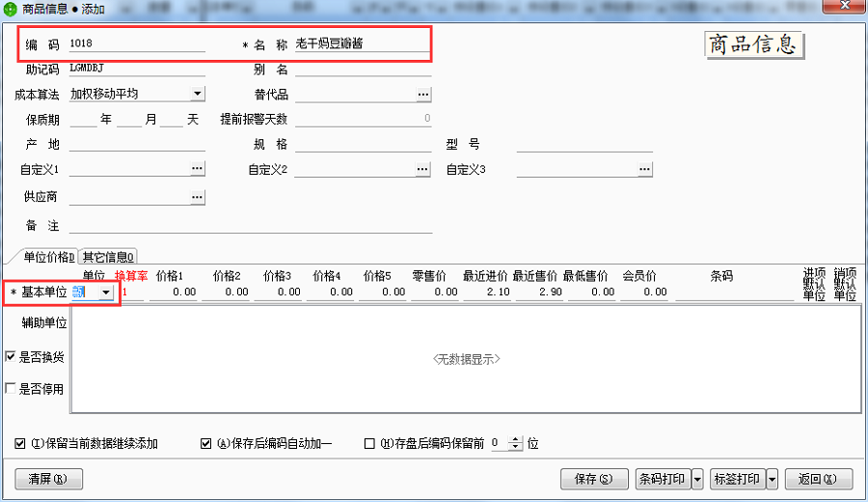This screenshot has height=502, width=868.
Task: Uncheck 保留当前数据继续添加 option
Action: 20,443
